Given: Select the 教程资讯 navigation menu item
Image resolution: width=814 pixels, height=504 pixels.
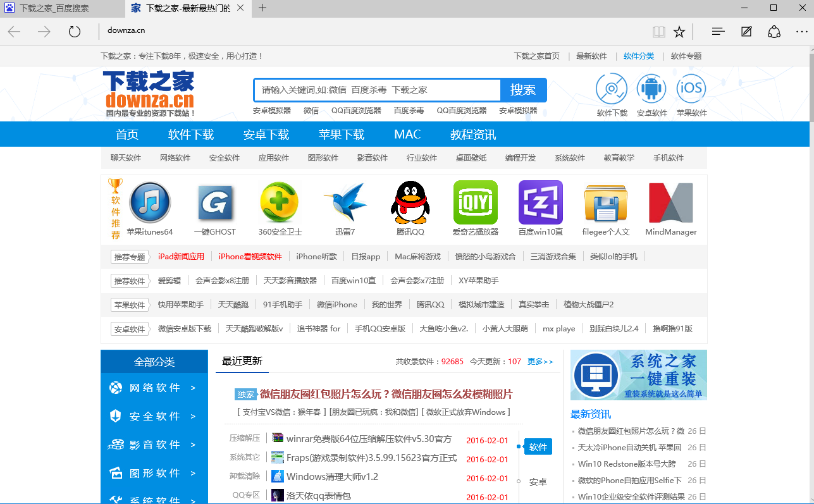Looking at the screenshot, I should click(x=473, y=134).
